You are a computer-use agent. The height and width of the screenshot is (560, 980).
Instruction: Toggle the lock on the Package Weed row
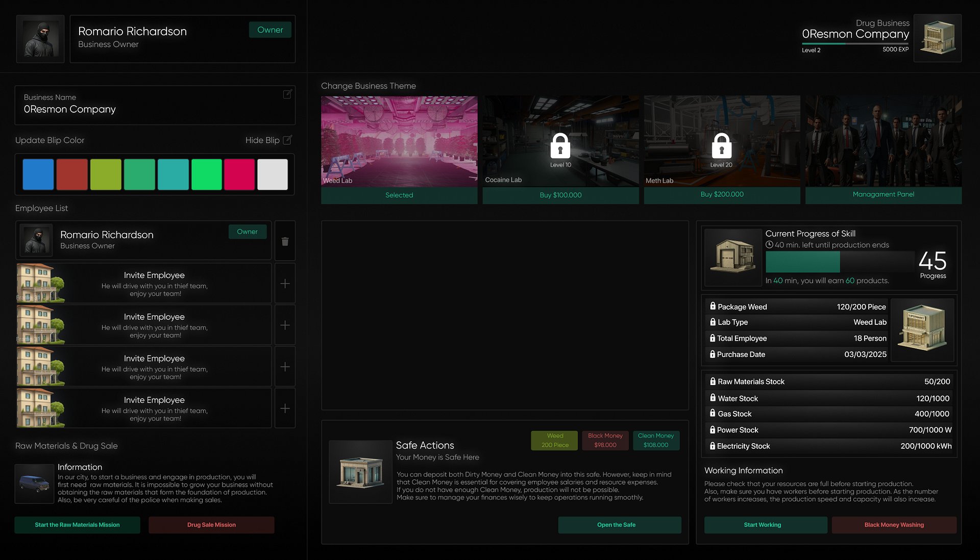click(713, 307)
